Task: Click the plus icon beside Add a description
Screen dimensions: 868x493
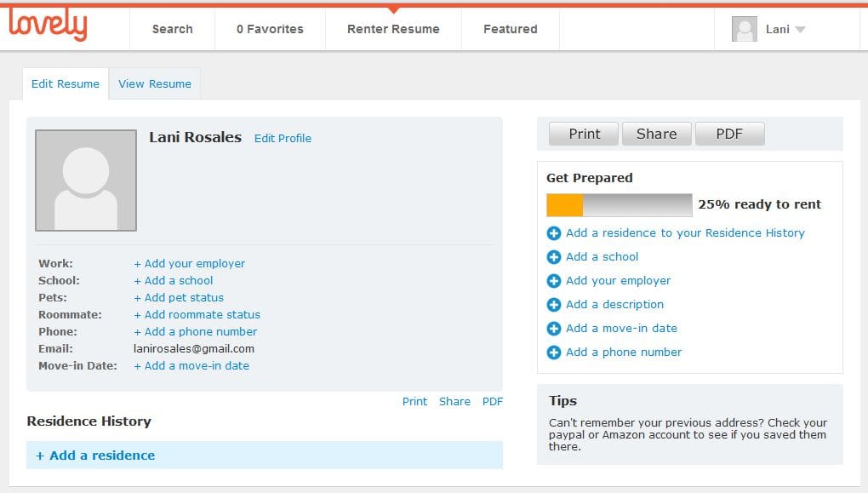Action: (553, 305)
